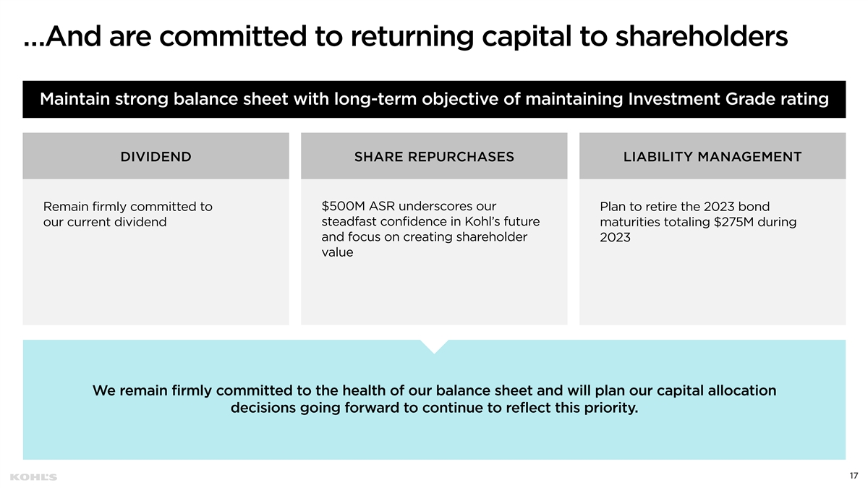Click the 'Remain firmly committed' dividend text

128,214
